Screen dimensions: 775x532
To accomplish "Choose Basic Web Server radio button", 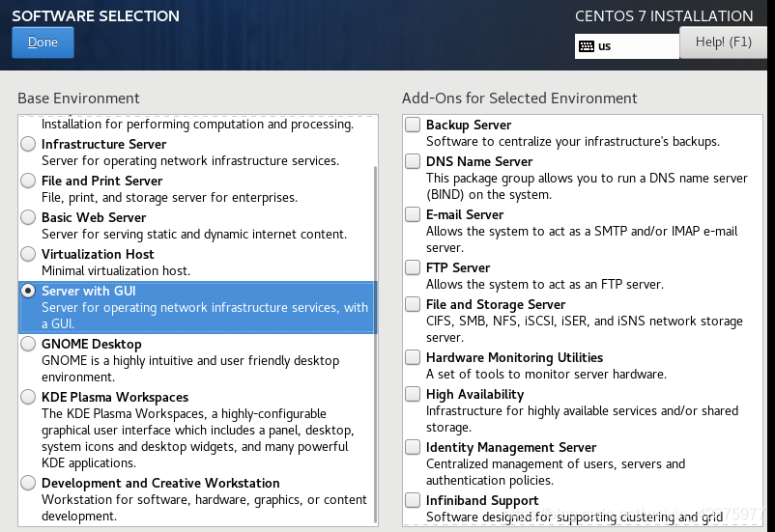I will (x=28, y=217).
